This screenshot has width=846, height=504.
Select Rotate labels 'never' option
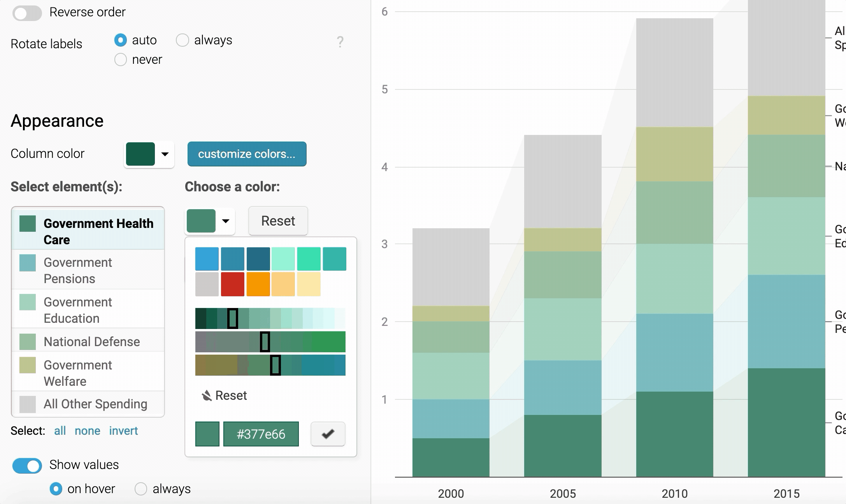121,59
